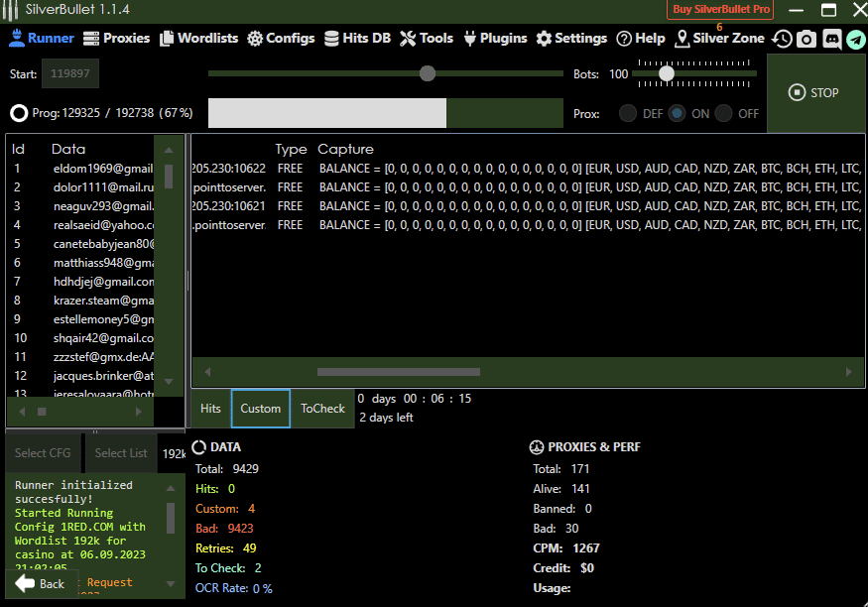Click the Capture panel's right scroll arrow
The width and height of the screenshot is (868, 607).
coord(848,372)
